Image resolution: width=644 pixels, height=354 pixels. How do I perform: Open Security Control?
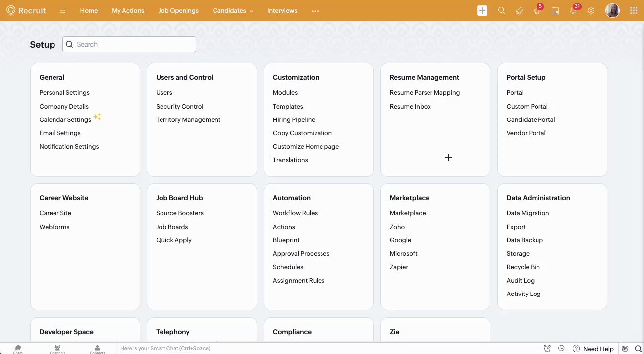pyautogui.click(x=179, y=107)
